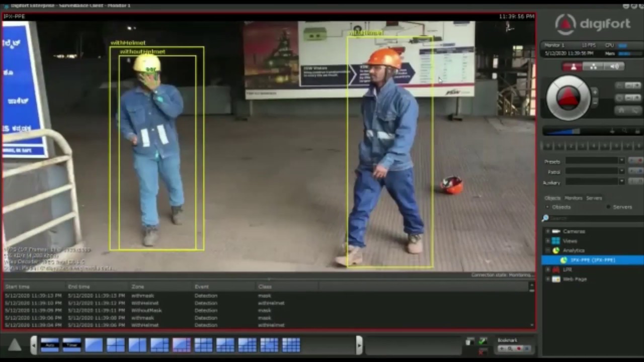Select the Cameras item in object tree
Image resolution: width=644 pixels, height=362 pixels.
coord(574,231)
